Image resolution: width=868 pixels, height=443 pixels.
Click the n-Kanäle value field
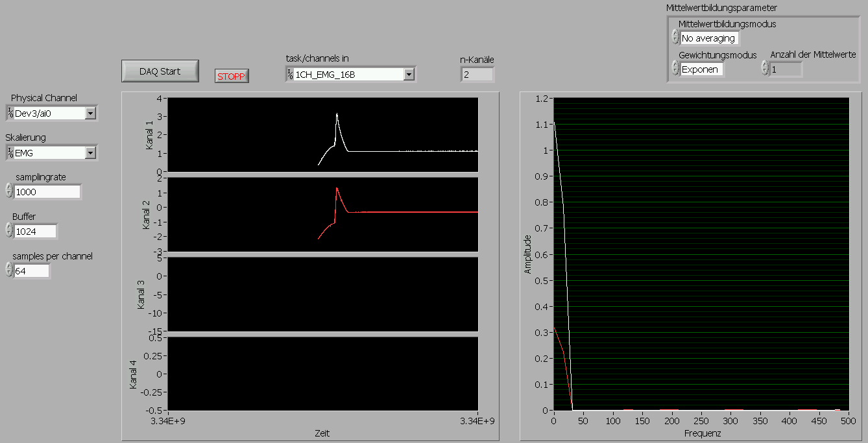click(x=477, y=75)
